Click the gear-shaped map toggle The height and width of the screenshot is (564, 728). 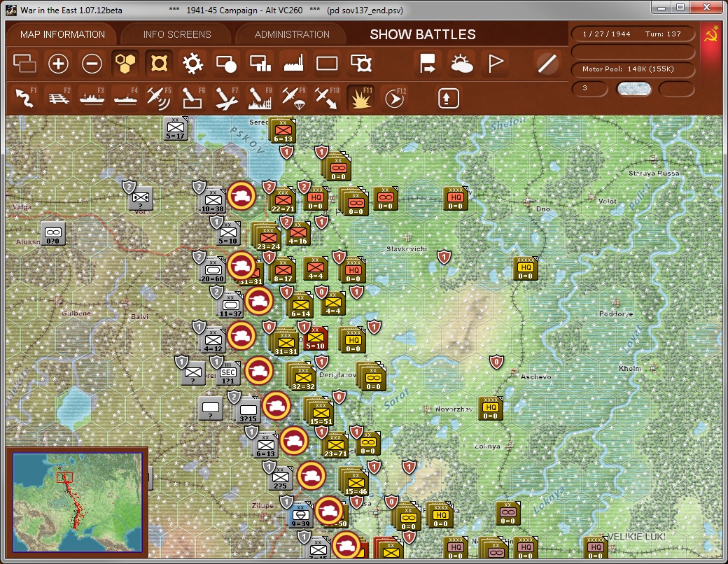click(x=192, y=64)
